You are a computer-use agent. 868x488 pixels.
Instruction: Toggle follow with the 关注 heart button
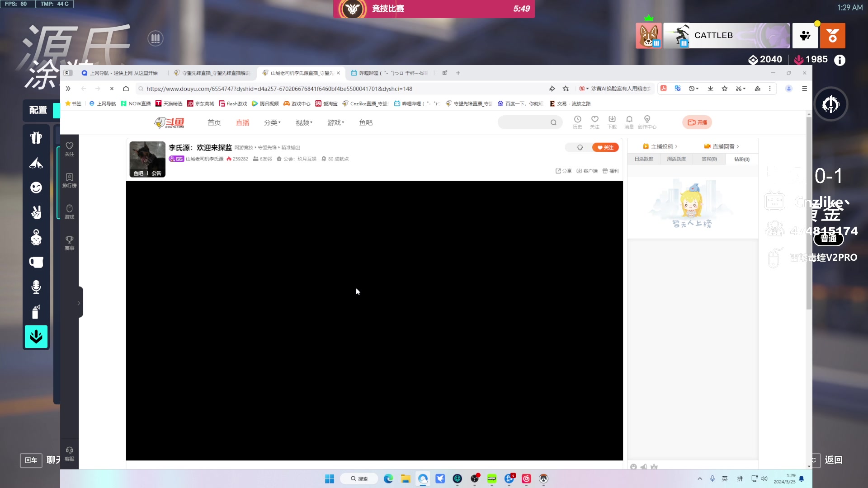coord(606,147)
